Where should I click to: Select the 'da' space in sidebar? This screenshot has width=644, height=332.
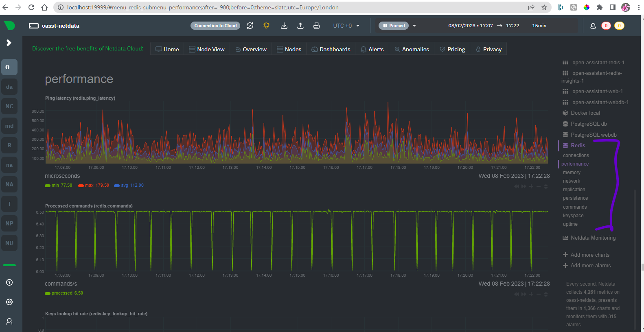click(9, 87)
